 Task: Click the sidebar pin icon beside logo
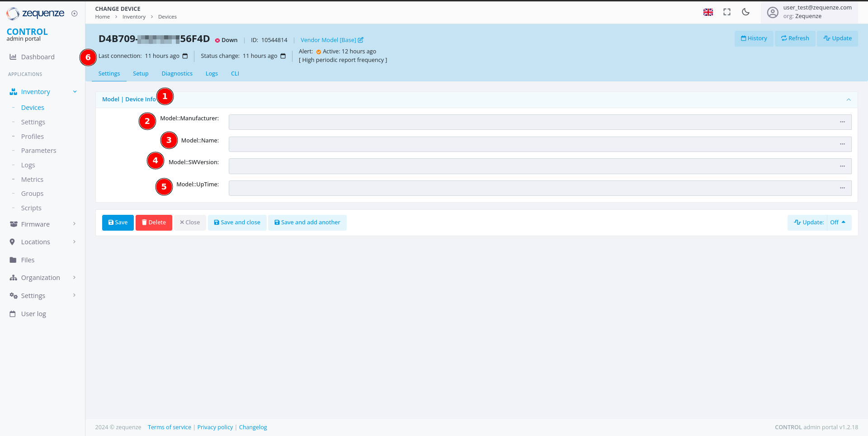click(x=75, y=14)
